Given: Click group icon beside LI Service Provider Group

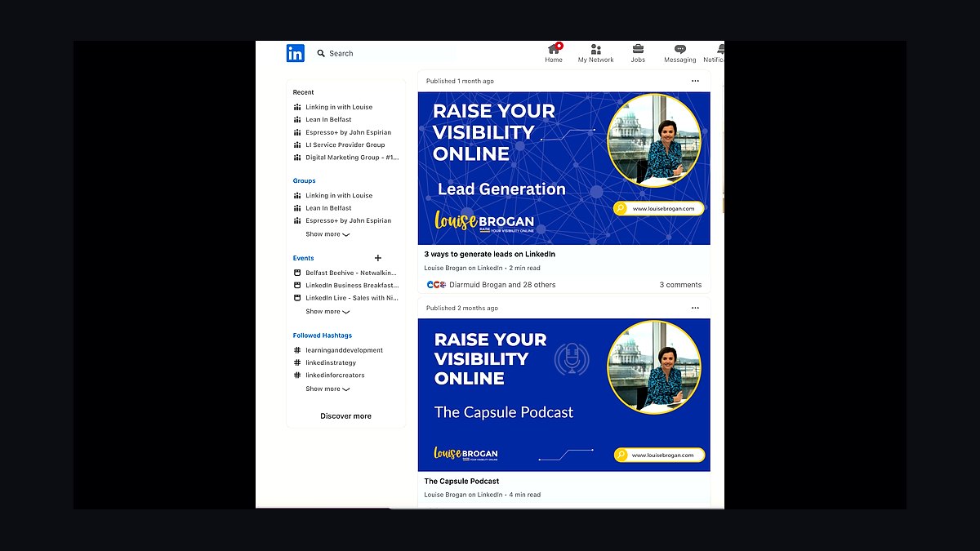Looking at the screenshot, I should pyautogui.click(x=297, y=144).
